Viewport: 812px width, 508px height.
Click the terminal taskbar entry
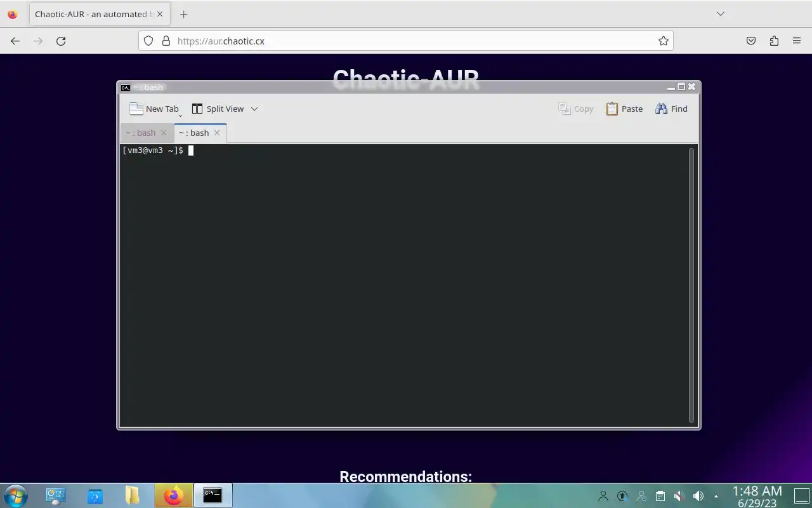pyautogui.click(x=213, y=495)
